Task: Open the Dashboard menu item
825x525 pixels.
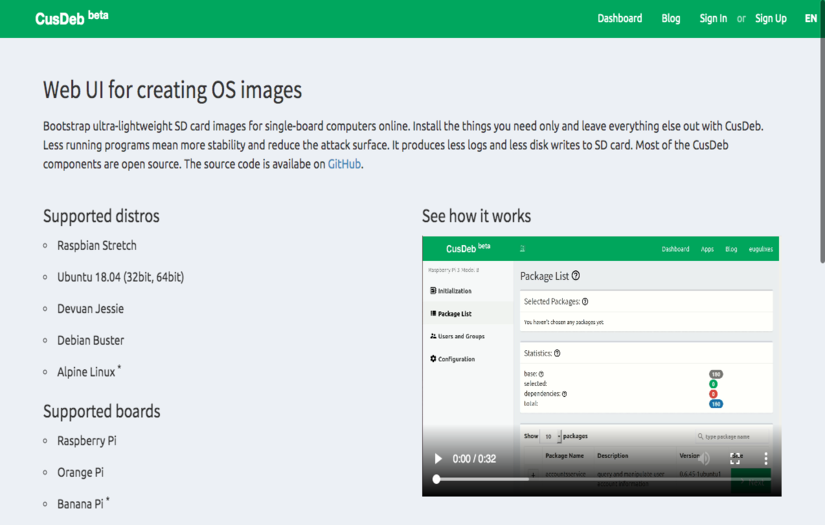Action: click(619, 18)
